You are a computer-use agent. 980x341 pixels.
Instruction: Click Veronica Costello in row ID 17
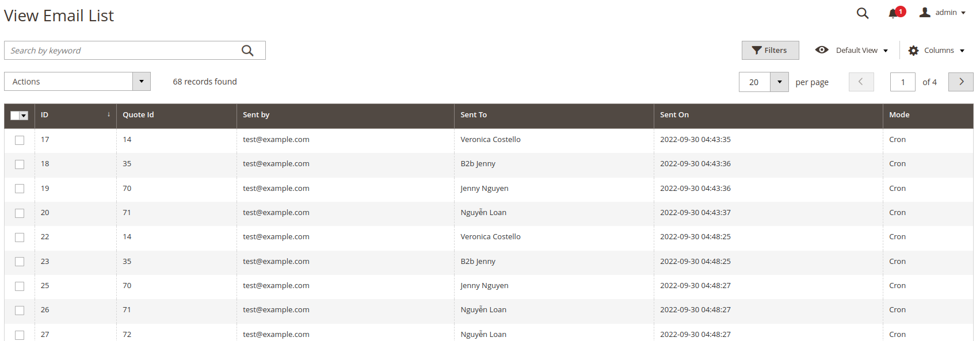(x=490, y=140)
